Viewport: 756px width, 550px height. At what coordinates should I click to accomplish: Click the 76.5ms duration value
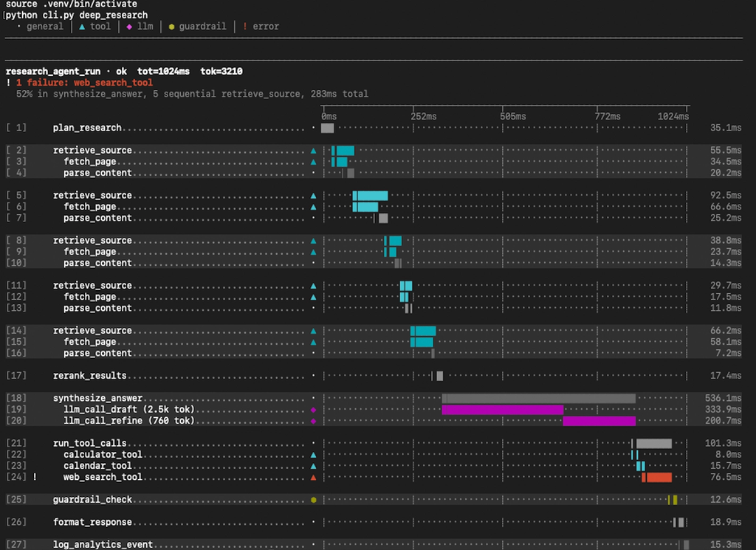(x=726, y=477)
